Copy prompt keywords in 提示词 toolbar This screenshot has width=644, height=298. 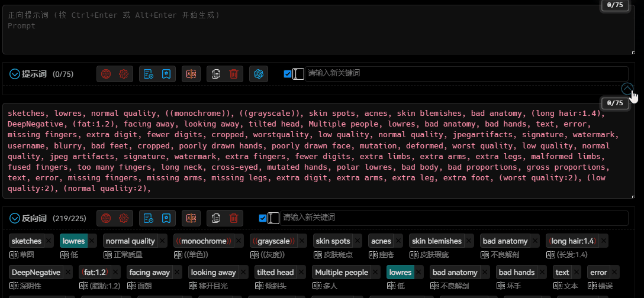point(216,74)
